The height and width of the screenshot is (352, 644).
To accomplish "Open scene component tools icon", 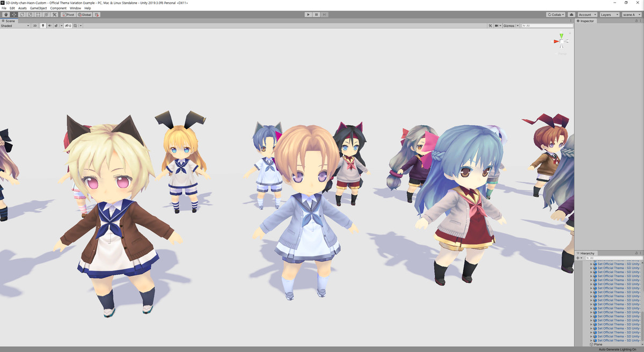I will click(490, 26).
